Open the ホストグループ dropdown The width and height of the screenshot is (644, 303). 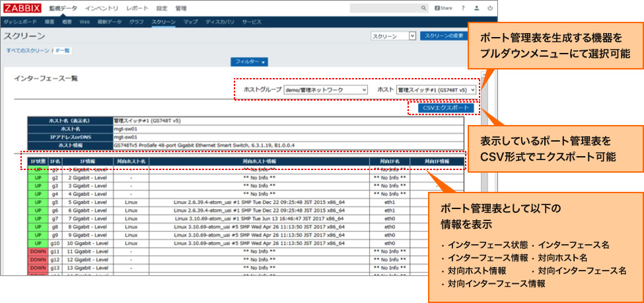pos(325,89)
